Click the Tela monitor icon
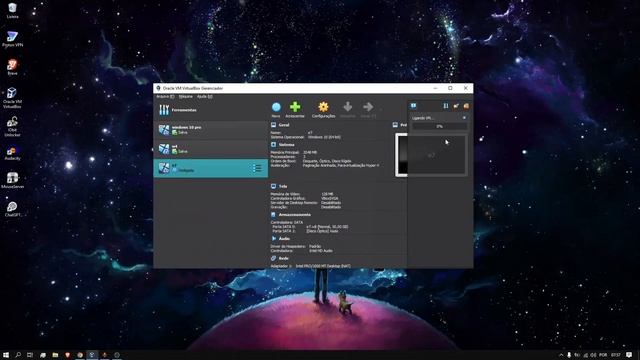This screenshot has width=640, height=360. coord(273,186)
